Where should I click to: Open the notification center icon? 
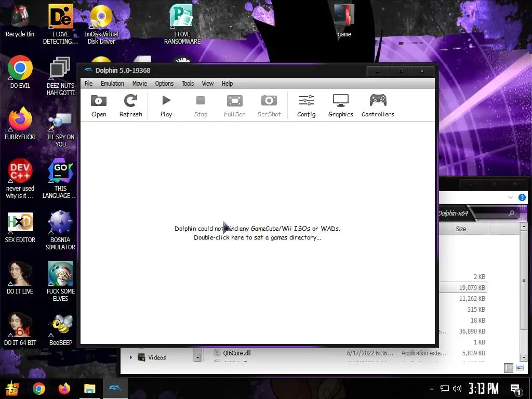516,389
